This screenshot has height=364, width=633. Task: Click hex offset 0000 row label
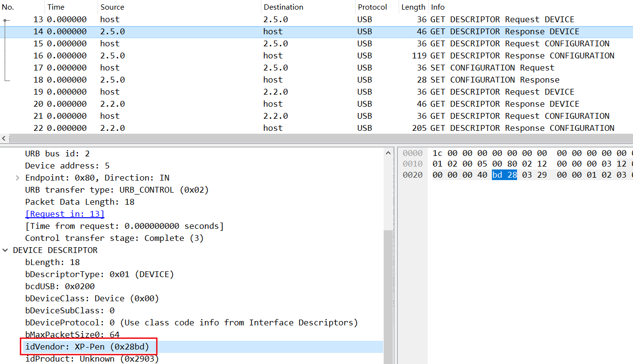point(413,153)
